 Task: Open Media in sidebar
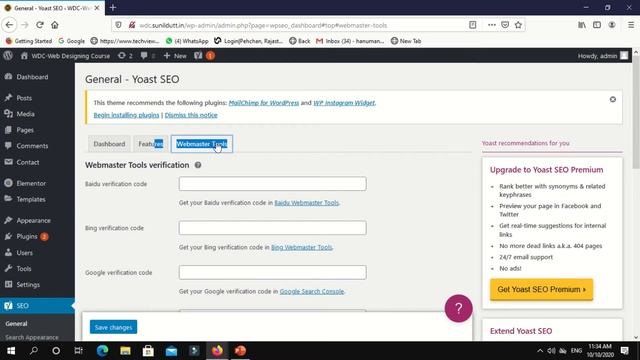(x=25, y=114)
